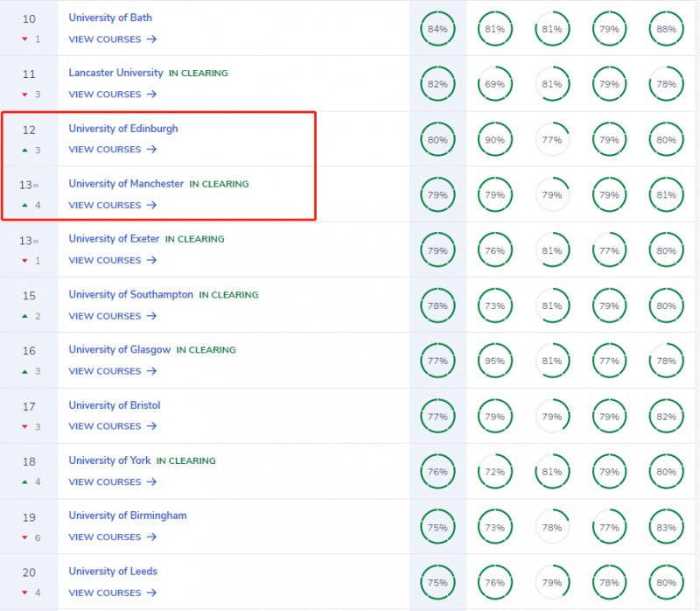Click rank number 17 for Bristol
Screen dimensions: 700x611
click(29, 407)
